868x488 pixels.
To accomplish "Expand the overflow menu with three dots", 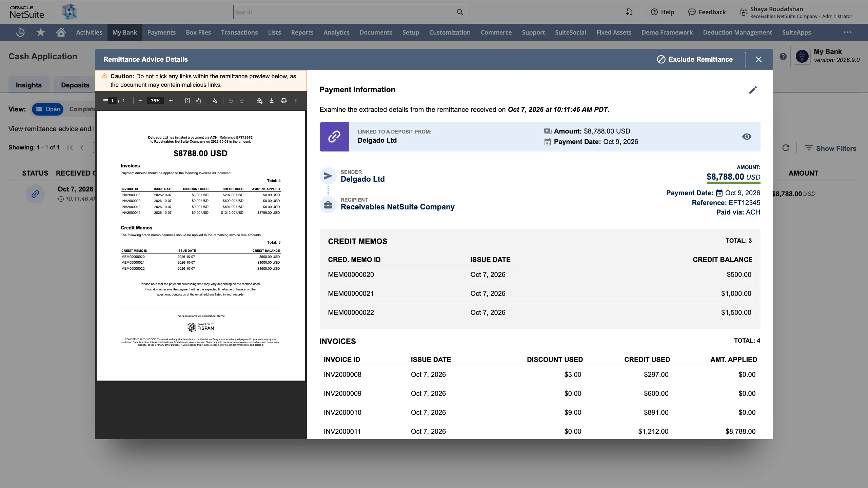I will 848,32.
